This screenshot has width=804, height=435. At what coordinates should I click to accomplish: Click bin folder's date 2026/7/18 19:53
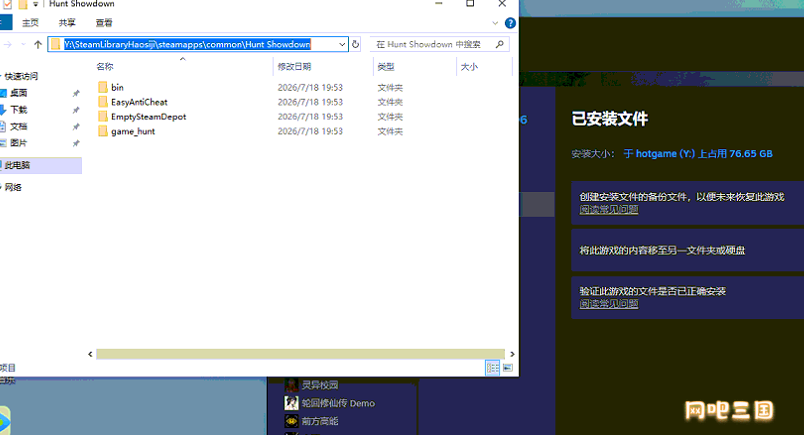pos(310,87)
